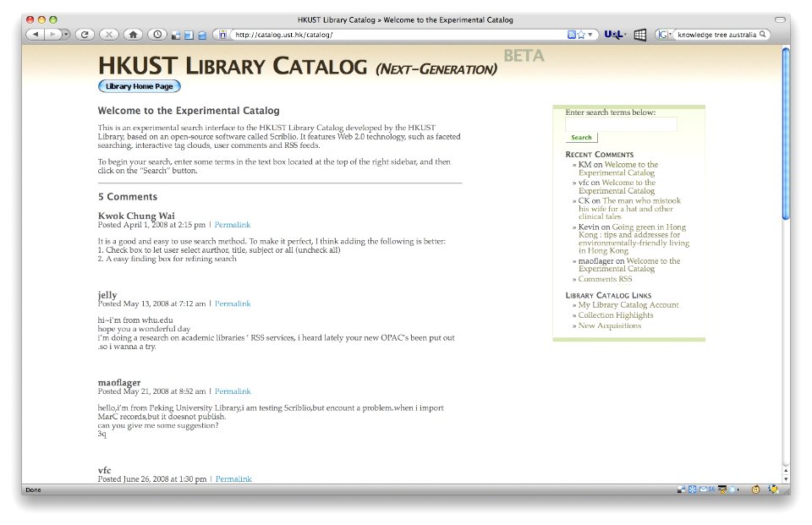Click the '5 Comments' heading
The image size is (812, 525).
128,197
